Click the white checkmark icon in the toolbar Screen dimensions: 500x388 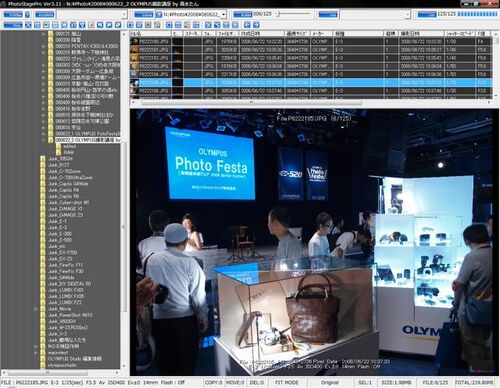pyautogui.click(x=91, y=25)
